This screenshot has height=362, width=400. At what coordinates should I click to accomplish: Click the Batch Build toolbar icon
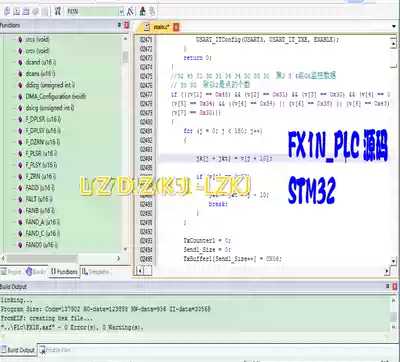[35, 11]
